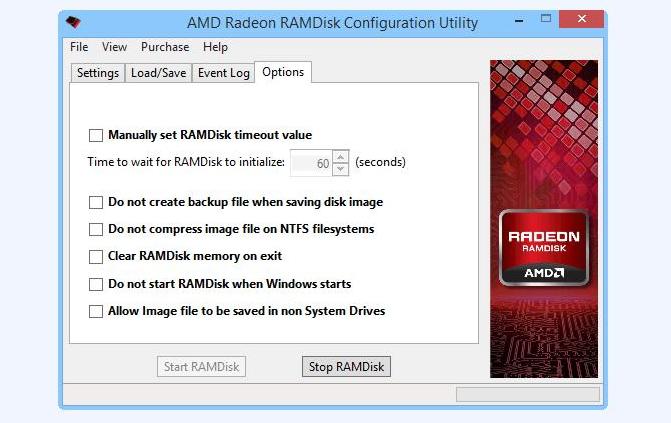Open the Help menu
Viewport: 671px width, 423px height.
tap(215, 47)
